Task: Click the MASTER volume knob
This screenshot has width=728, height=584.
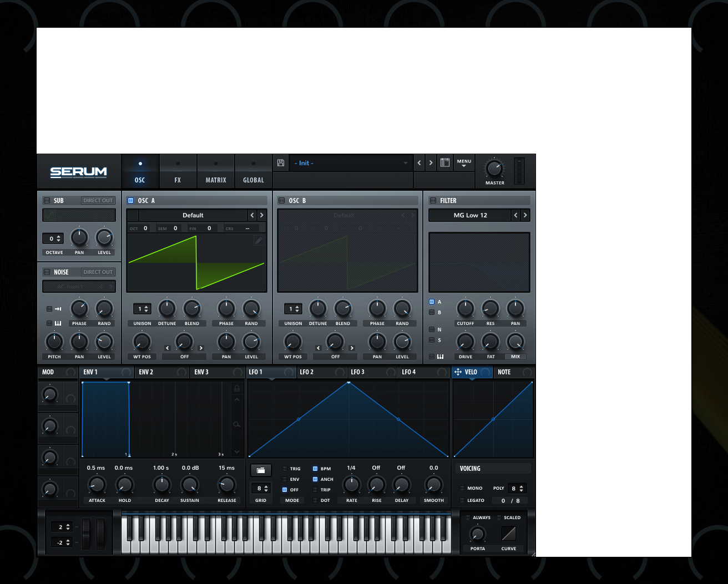Action: pyautogui.click(x=494, y=168)
